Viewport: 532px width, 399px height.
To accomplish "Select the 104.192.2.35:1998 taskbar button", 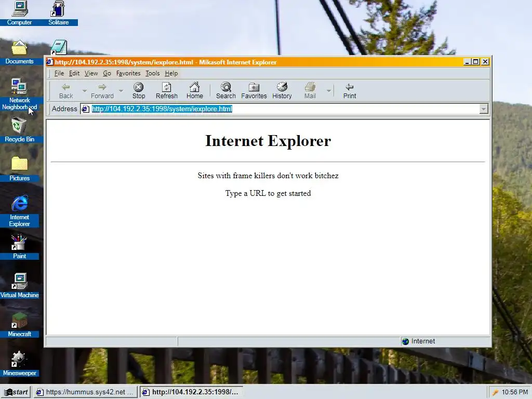I will [191, 392].
